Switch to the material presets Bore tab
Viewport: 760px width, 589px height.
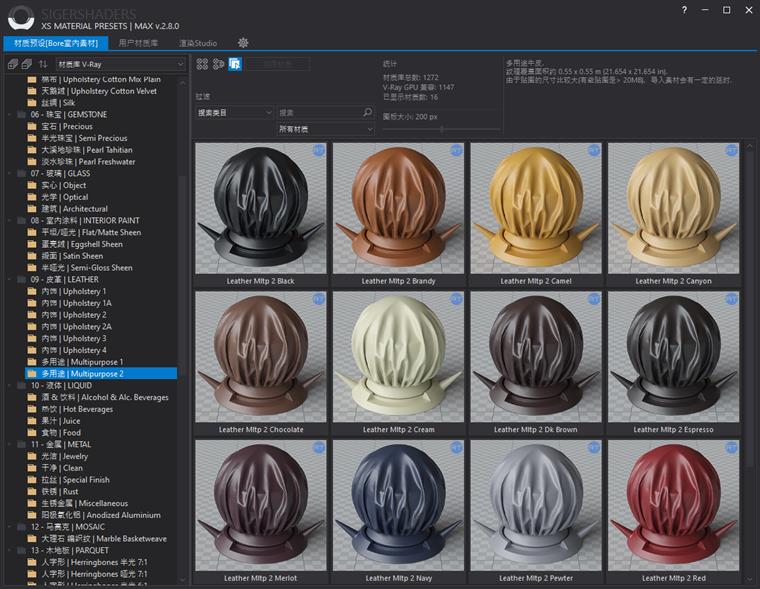point(56,43)
